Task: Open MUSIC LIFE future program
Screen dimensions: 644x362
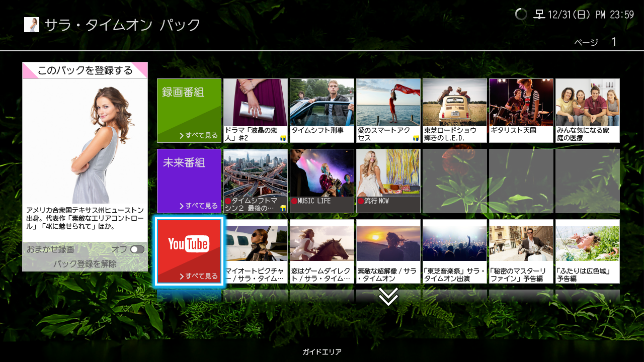Action: 322,181
